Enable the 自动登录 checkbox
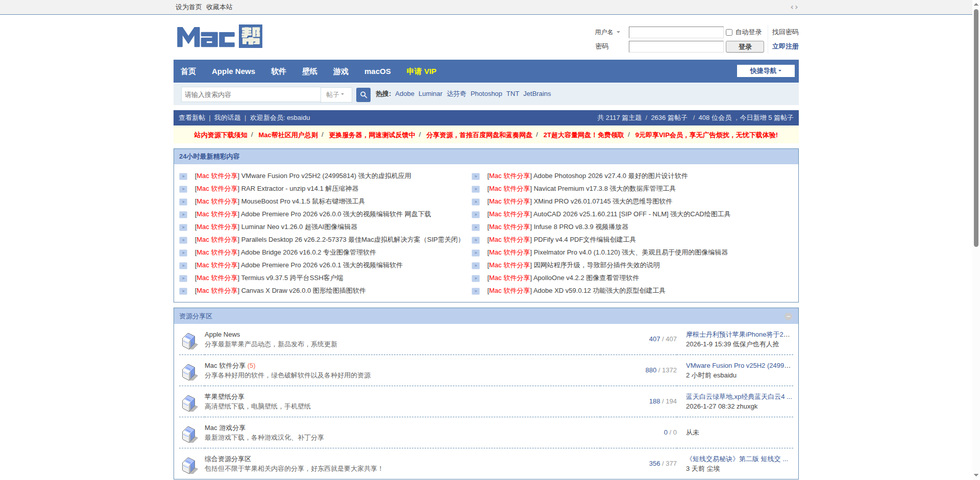The width and height of the screenshot is (980, 480). (x=729, y=33)
